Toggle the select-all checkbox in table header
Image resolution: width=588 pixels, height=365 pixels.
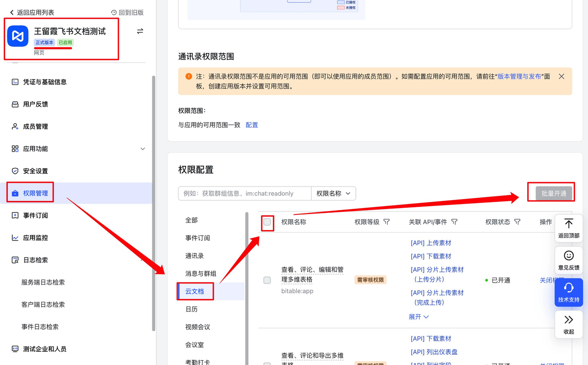click(x=267, y=222)
